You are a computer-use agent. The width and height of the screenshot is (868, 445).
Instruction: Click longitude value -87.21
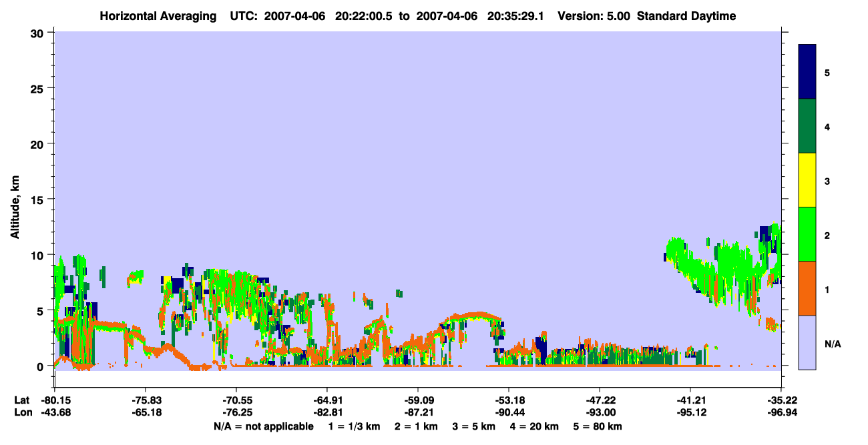418,412
